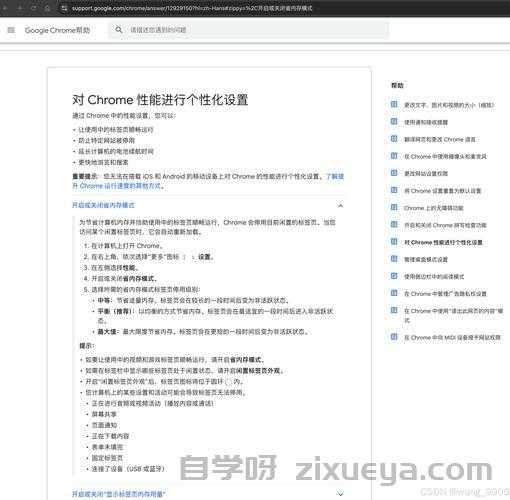Click the Google Chrome 帮助 logo link

(x=57, y=30)
